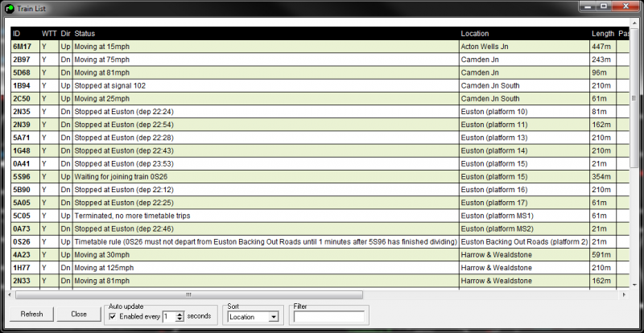This screenshot has width=644, height=333.
Task: Select train 6M17 in the list
Action: pyautogui.click(x=320, y=47)
